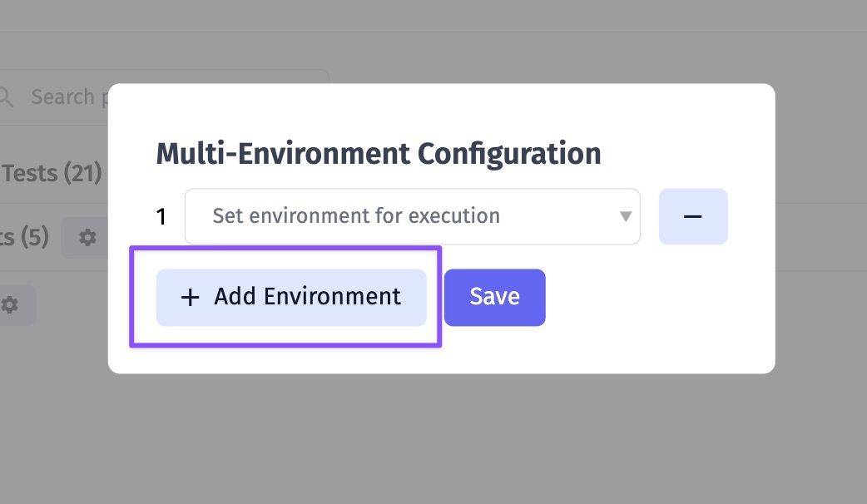Click the row number 1 label

point(161,216)
